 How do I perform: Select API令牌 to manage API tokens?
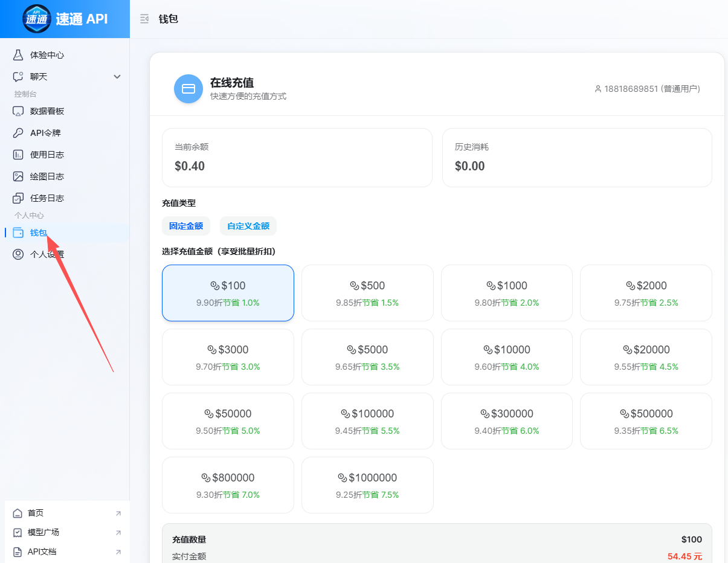click(x=40, y=132)
